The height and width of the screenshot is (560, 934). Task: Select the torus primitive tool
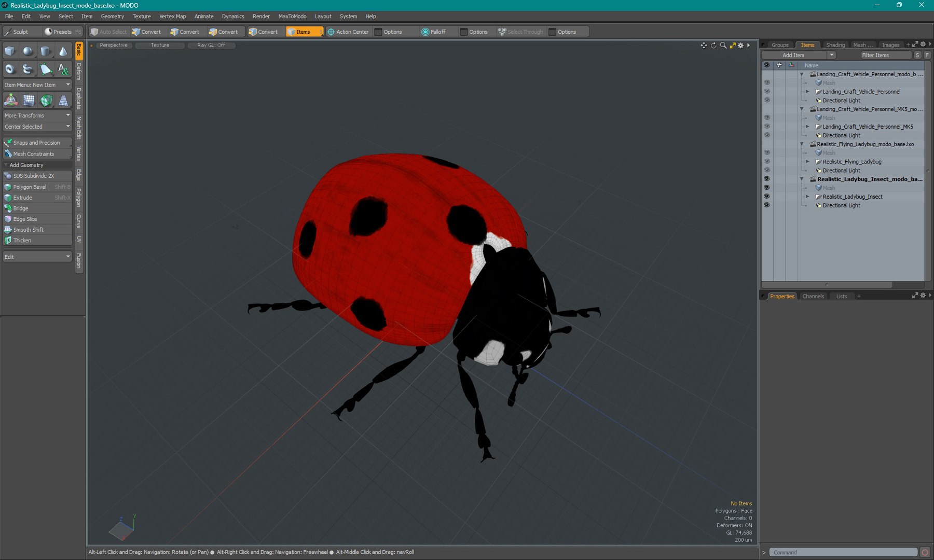coord(10,68)
